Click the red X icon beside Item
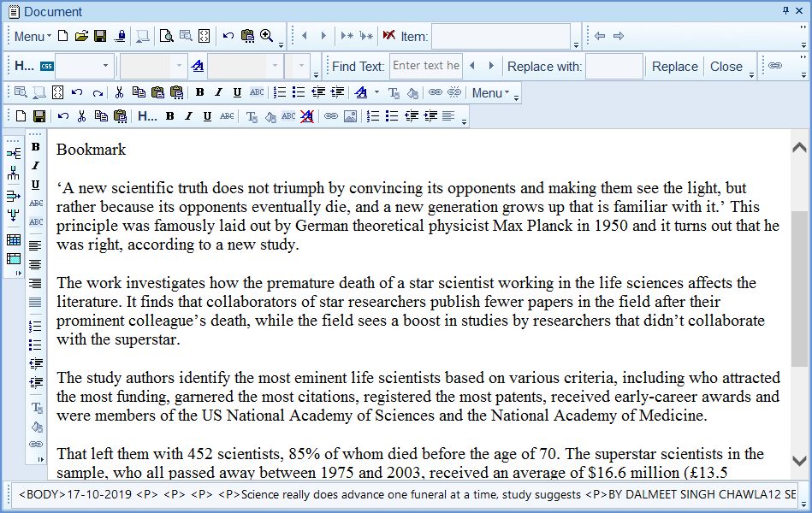812x513 pixels. point(389,35)
